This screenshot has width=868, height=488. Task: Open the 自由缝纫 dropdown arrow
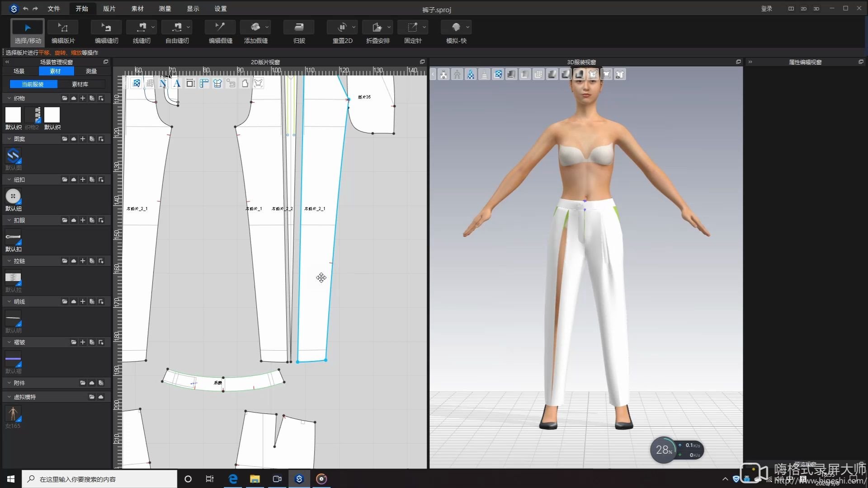[187, 27]
